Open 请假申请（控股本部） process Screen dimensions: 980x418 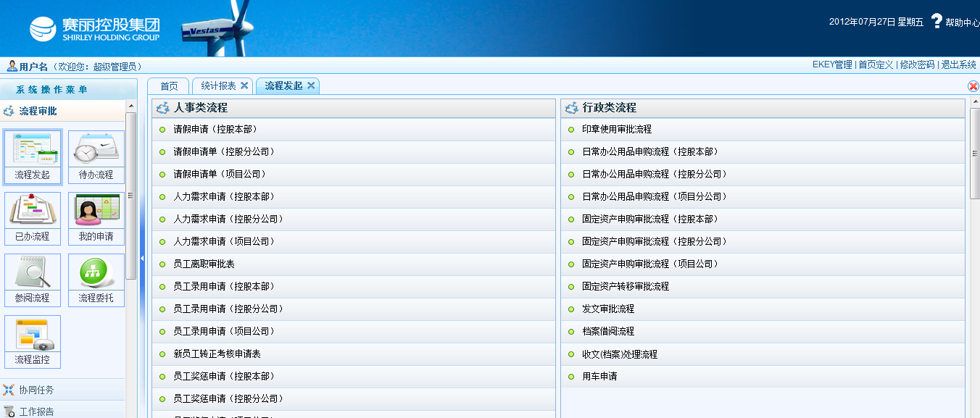[x=215, y=130]
